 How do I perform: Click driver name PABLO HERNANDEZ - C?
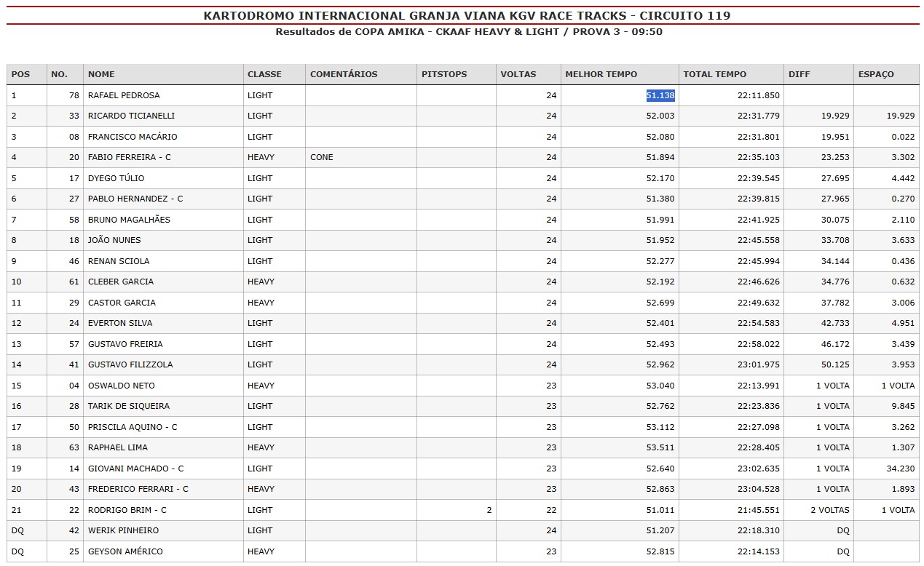tap(135, 199)
